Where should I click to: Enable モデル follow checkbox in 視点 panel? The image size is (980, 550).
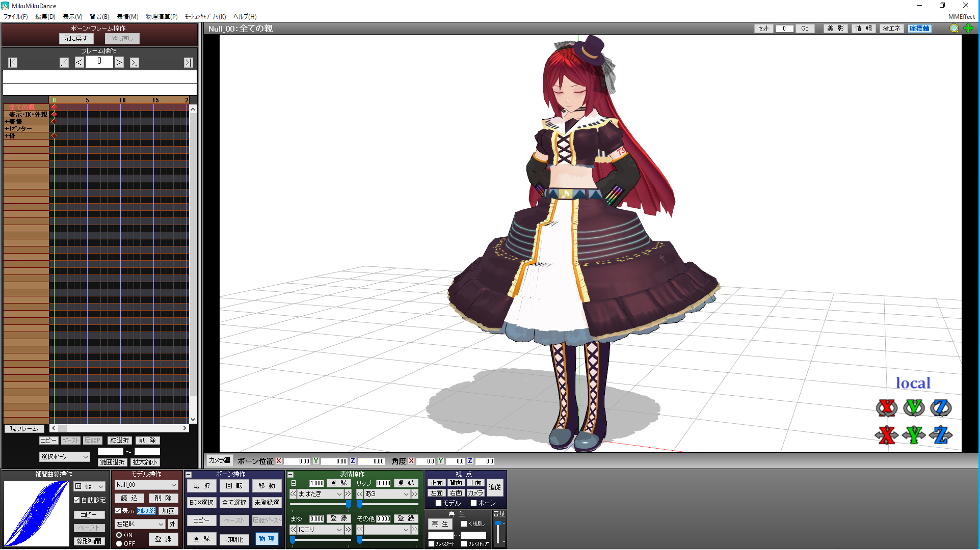pyautogui.click(x=438, y=503)
